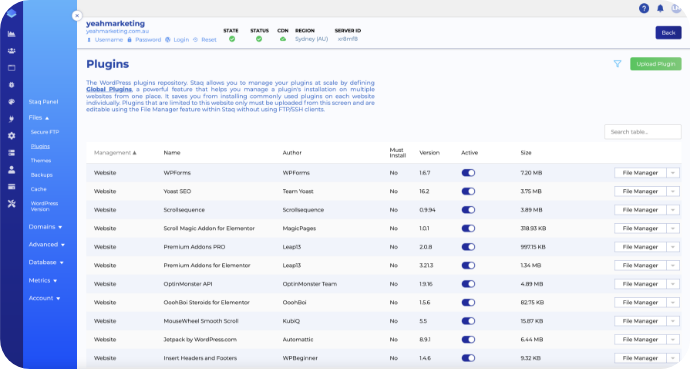The image size is (690, 369).
Task: Open dropdown arrow beside WPForms File Manager
Action: 673,173
